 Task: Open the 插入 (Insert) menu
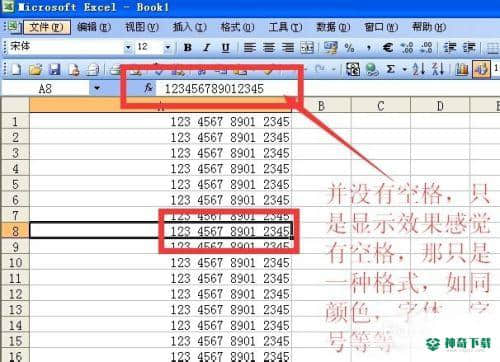(x=190, y=27)
